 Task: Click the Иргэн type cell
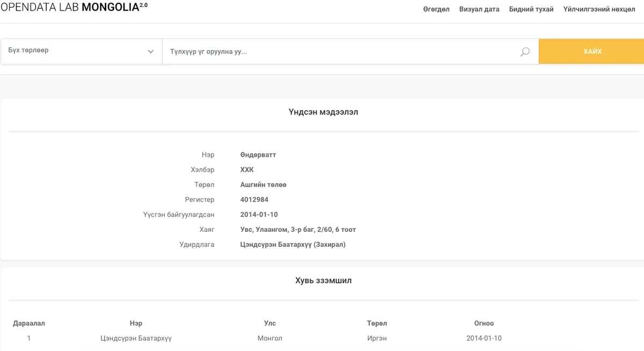coord(377,338)
